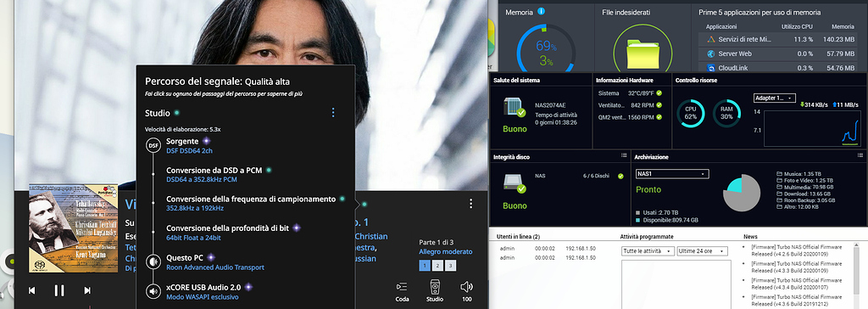Click the Questo PC speaker icon
Image resolution: width=868 pixels, height=309 pixels.
tap(153, 261)
